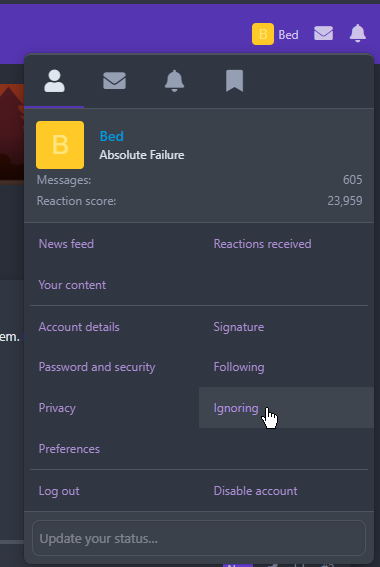The image size is (380, 567).
Task: View Reactions received
Action: (x=262, y=244)
